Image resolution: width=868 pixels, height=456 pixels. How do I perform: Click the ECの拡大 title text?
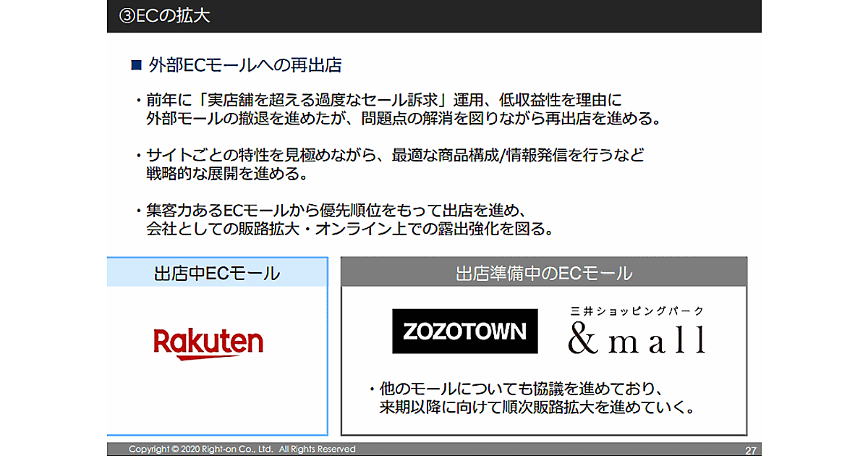174,15
